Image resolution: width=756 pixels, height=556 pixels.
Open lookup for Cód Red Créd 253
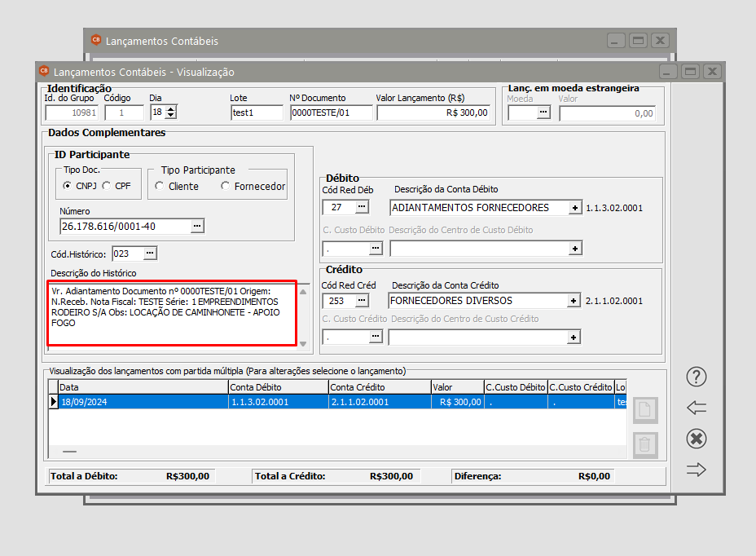pos(362,300)
